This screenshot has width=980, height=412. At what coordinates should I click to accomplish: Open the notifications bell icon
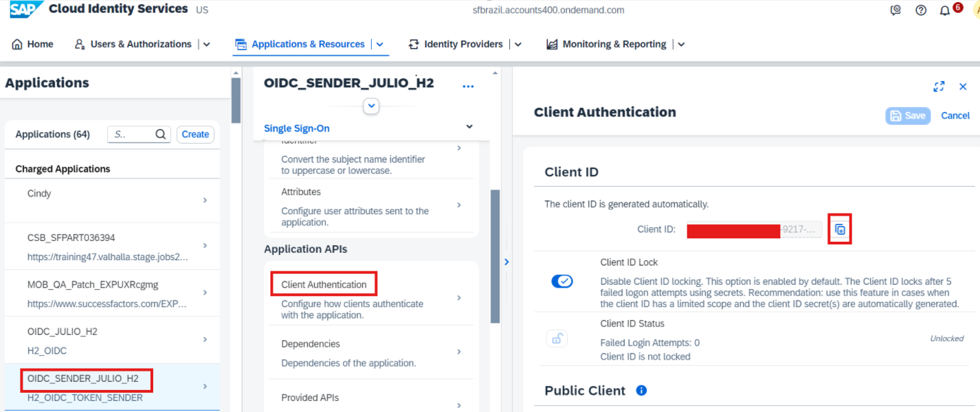945,10
